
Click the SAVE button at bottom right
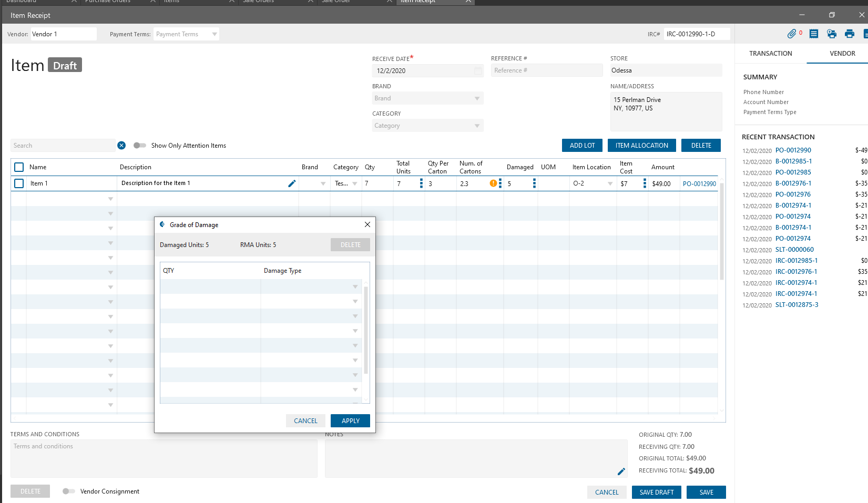(706, 492)
